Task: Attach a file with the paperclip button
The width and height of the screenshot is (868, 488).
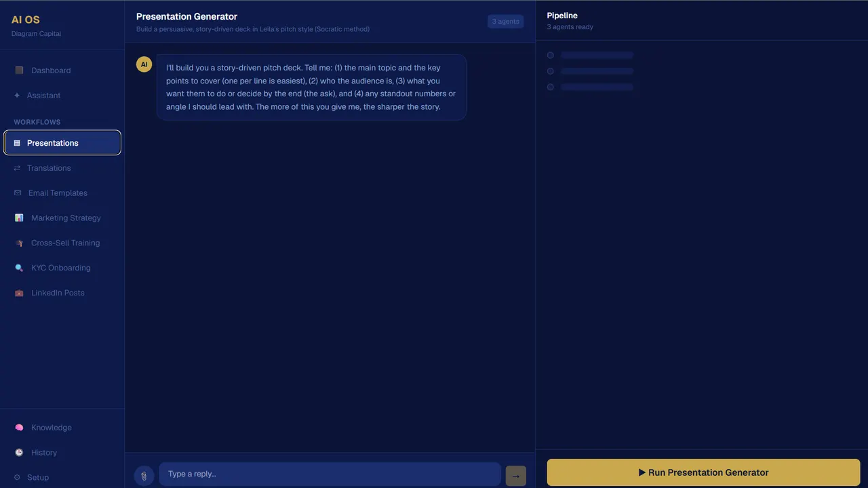Action: pyautogui.click(x=144, y=476)
